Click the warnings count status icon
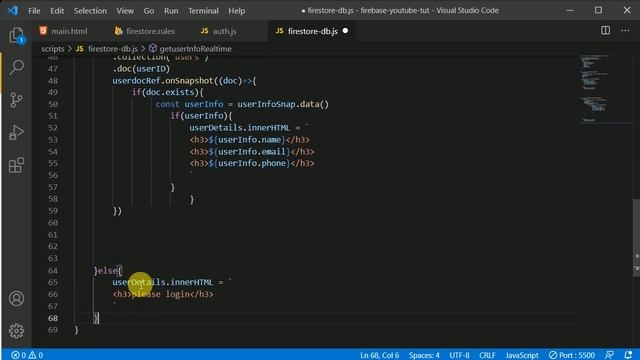 pyautogui.click(x=36, y=355)
